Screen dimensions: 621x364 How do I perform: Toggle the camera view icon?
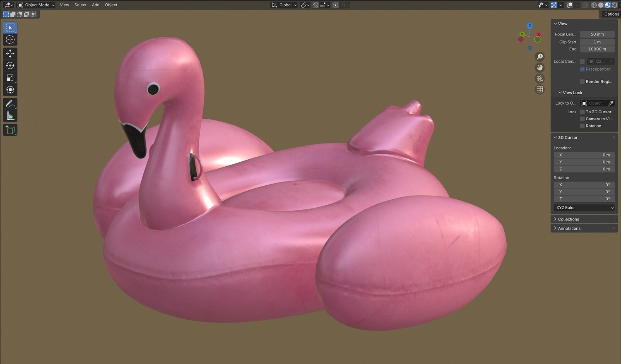point(540,79)
